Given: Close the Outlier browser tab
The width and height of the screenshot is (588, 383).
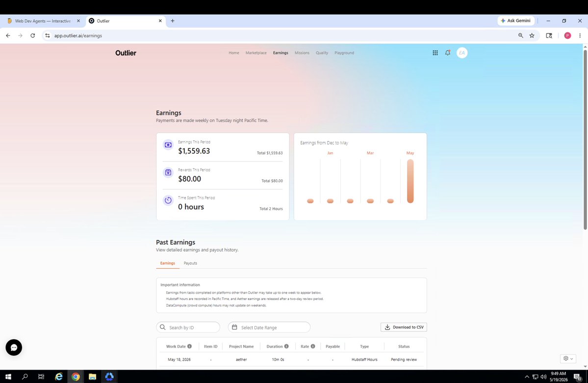Looking at the screenshot, I should coord(160,21).
